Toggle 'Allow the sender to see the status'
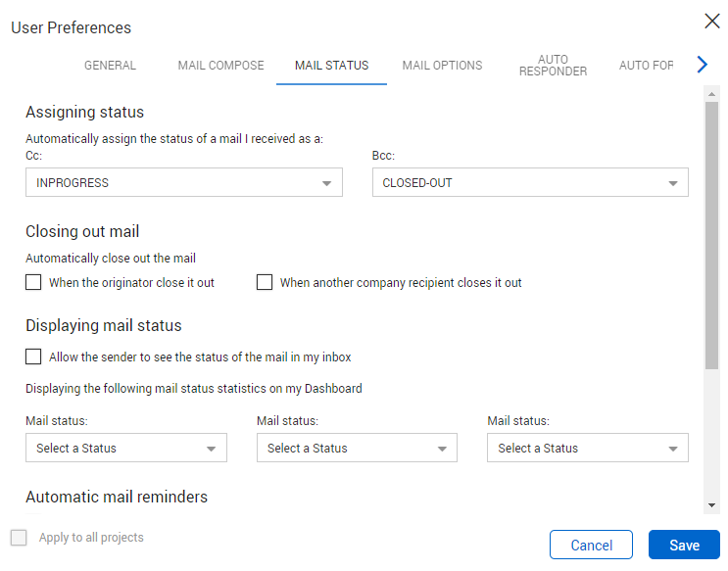The width and height of the screenshot is (728, 571). [x=34, y=357]
